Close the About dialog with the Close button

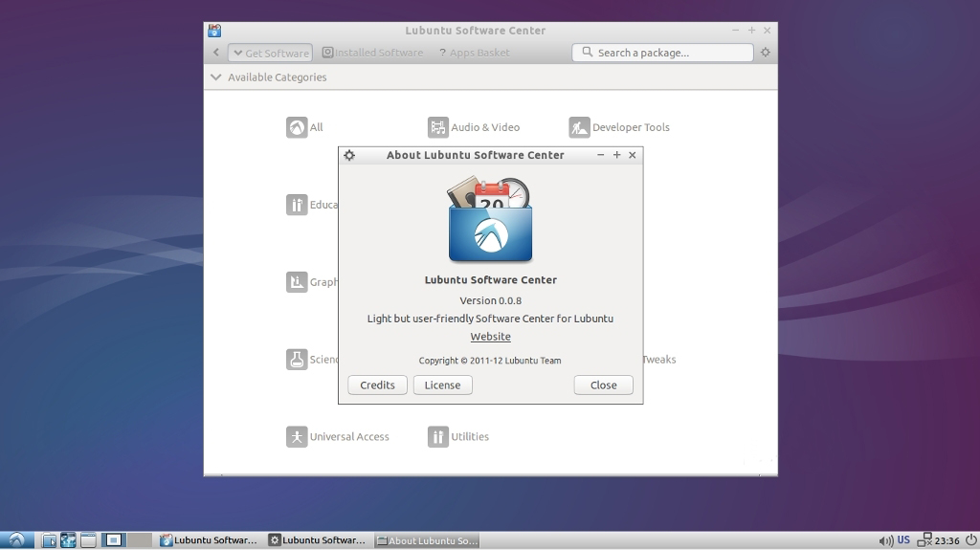pyautogui.click(x=603, y=385)
